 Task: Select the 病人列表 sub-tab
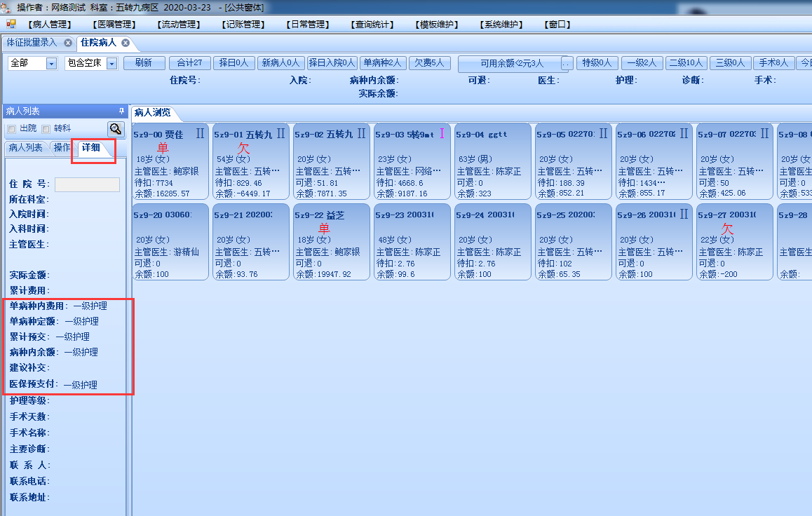pos(25,147)
